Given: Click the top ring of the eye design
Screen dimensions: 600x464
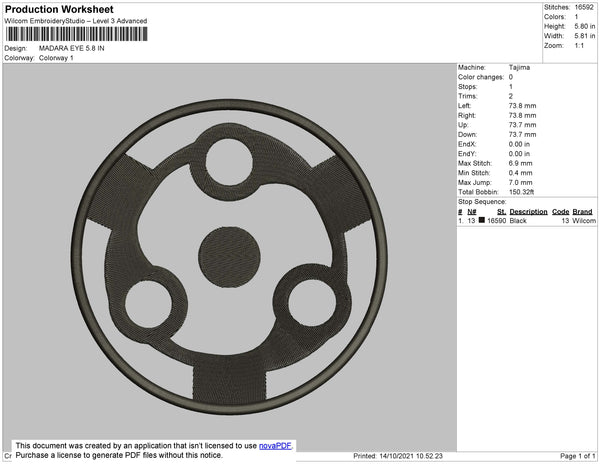Looking at the screenshot, I should (227, 158).
